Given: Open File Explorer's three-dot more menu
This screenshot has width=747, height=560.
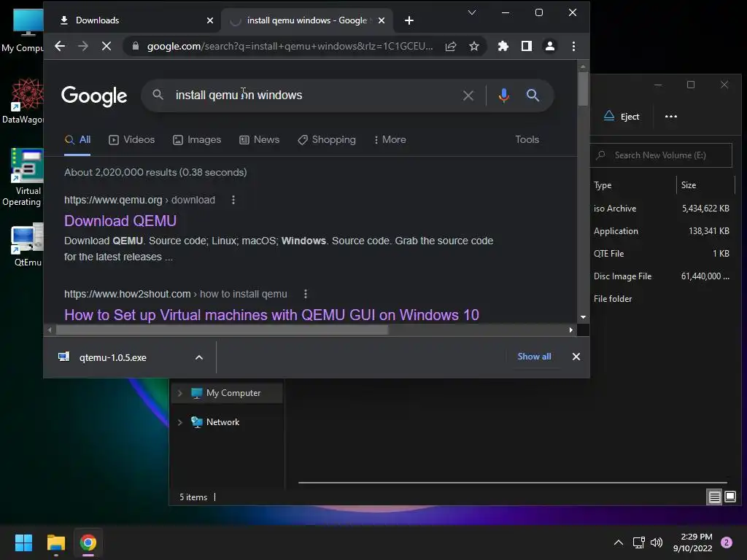Looking at the screenshot, I should pyautogui.click(x=671, y=117).
